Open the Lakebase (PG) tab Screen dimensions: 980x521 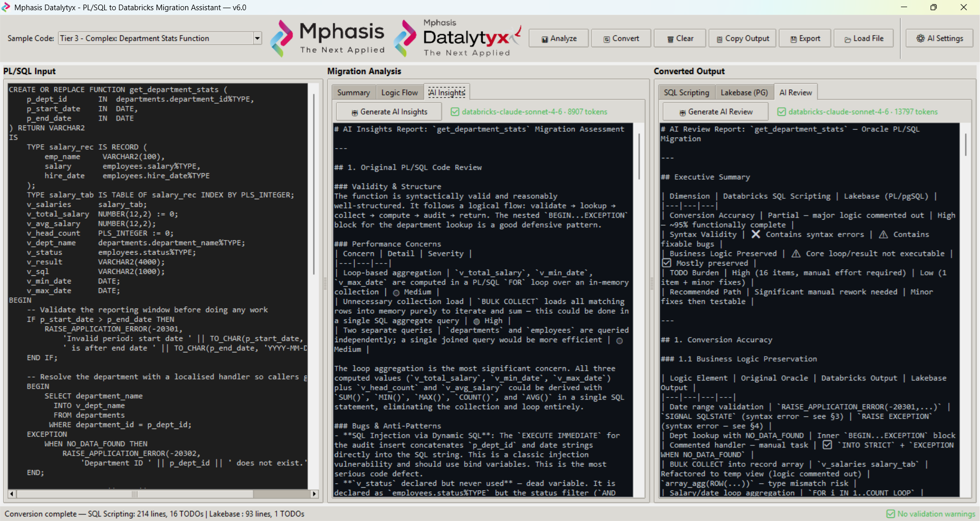point(744,92)
